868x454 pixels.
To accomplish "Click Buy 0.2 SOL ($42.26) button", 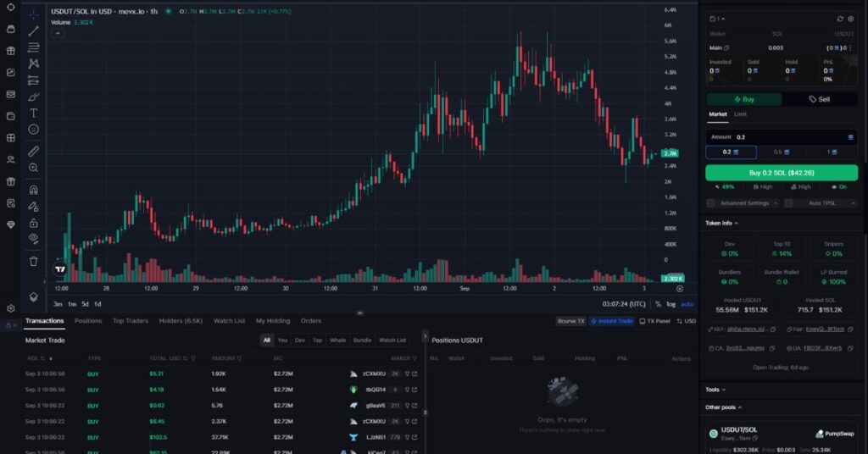I will click(781, 173).
